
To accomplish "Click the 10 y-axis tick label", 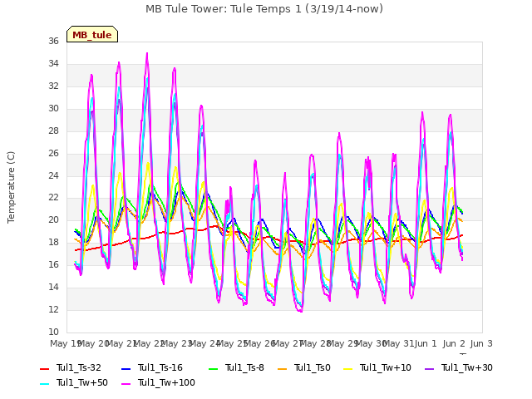I will tap(53, 332).
